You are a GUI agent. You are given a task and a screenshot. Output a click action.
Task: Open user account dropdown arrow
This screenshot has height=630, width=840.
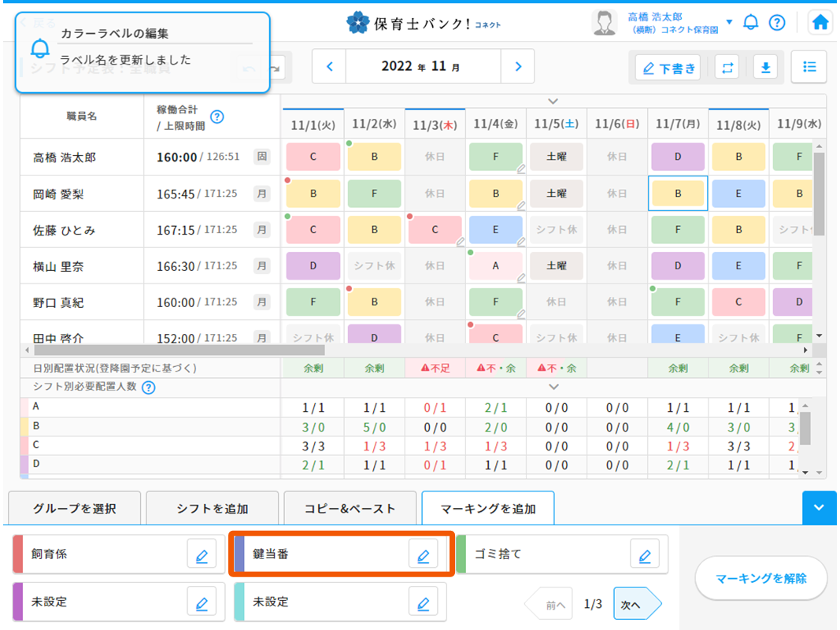tap(729, 22)
